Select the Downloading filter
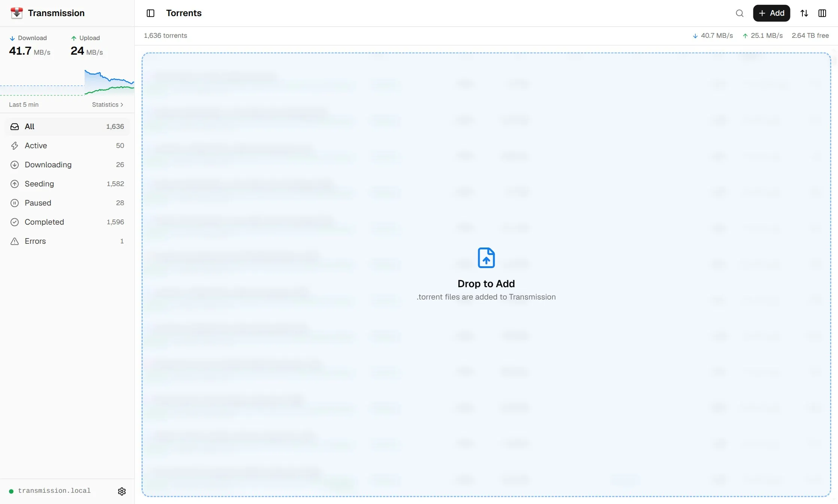Image resolution: width=838 pixels, height=504 pixels. pos(67,165)
